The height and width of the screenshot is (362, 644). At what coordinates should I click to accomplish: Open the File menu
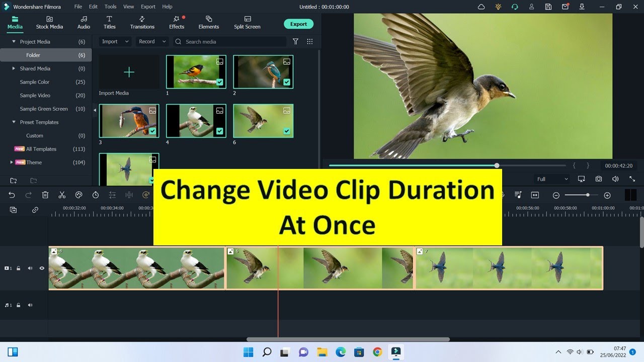tap(78, 7)
